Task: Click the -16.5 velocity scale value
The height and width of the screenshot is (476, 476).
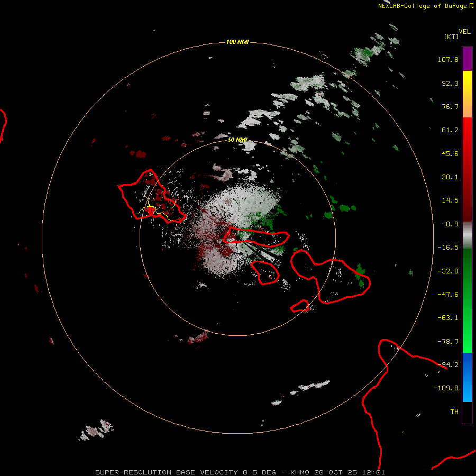Action: coord(448,248)
